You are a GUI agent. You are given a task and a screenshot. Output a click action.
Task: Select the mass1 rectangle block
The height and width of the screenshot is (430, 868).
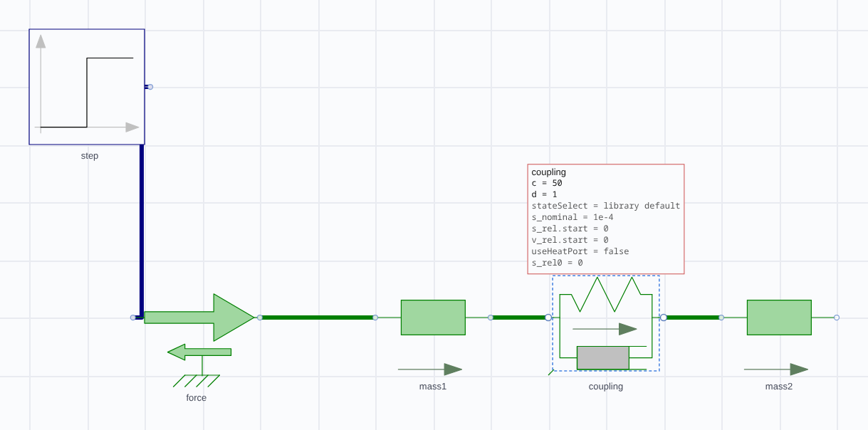433,318
